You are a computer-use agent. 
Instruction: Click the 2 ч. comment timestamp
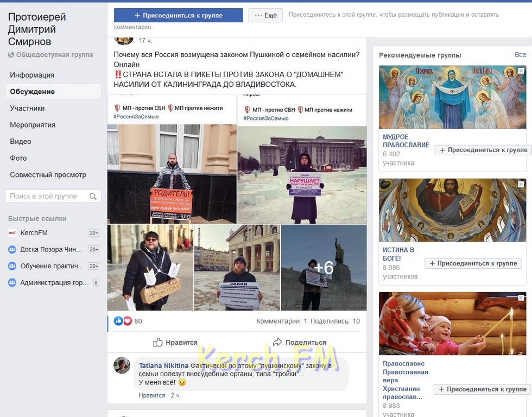pyautogui.click(x=176, y=395)
